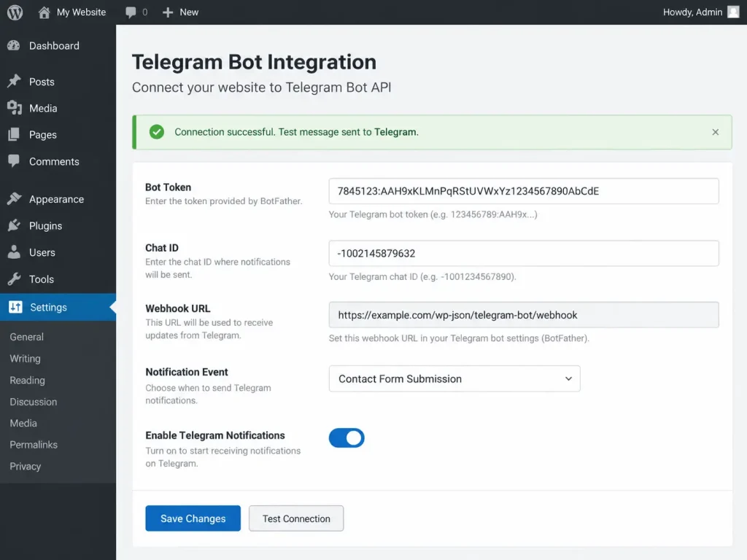Open the Appearance menu
747x560 pixels.
(x=58, y=199)
